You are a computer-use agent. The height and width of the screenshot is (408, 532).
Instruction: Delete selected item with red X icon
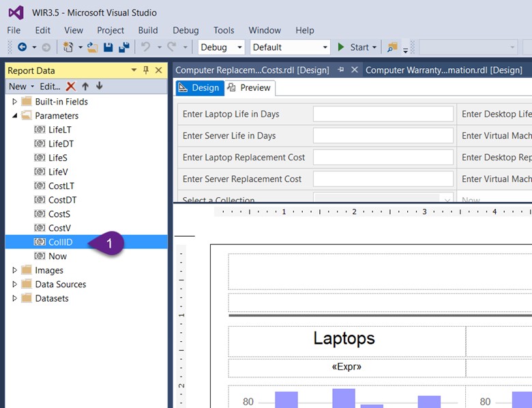(x=70, y=87)
